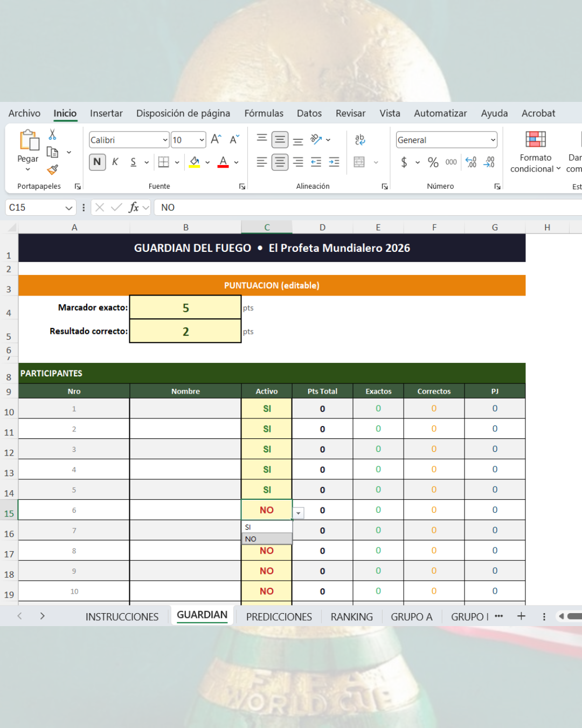Switch to the Fórmulas ribbon tab

click(x=264, y=113)
